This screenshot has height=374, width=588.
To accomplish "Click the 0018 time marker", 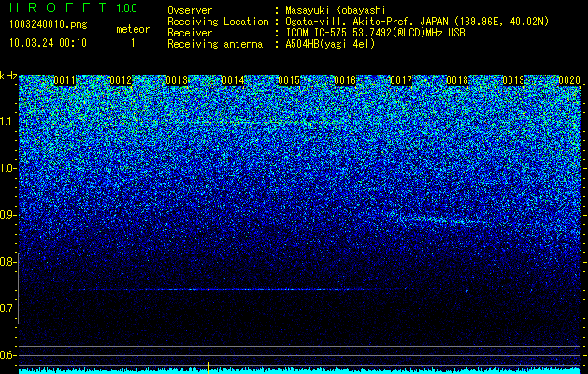I will (457, 80).
